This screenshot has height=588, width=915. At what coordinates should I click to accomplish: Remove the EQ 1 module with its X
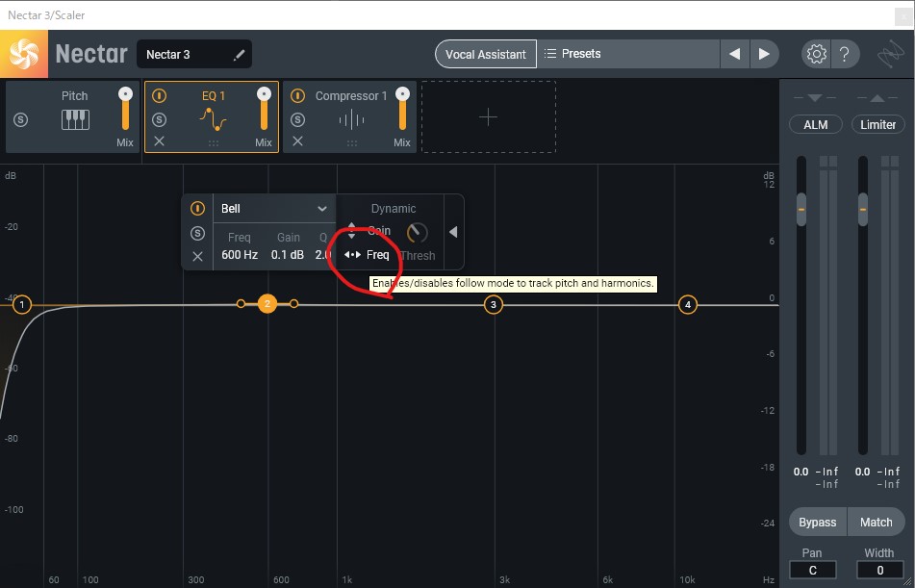click(160, 141)
